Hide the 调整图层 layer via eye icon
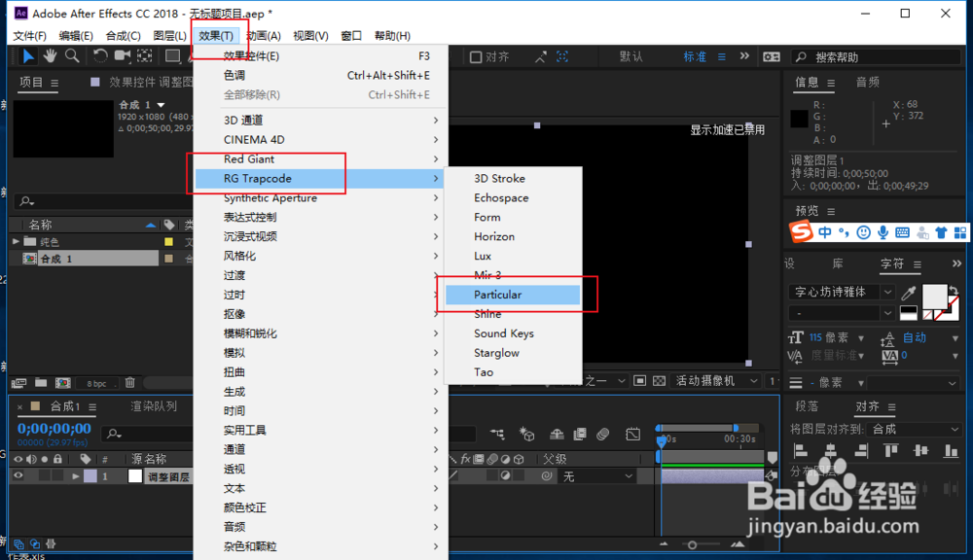Viewport: 973px width, 560px height. (18, 476)
